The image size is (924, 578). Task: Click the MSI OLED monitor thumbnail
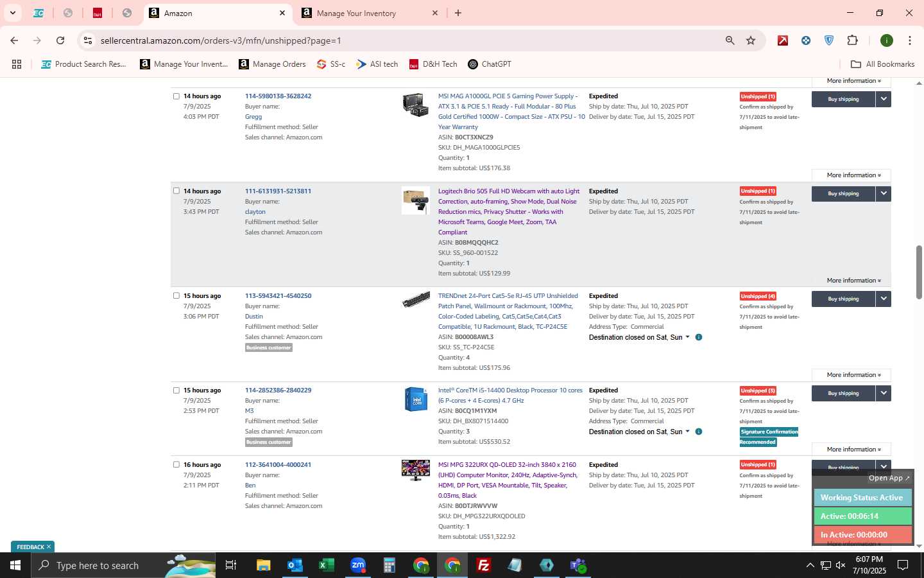tap(415, 470)
